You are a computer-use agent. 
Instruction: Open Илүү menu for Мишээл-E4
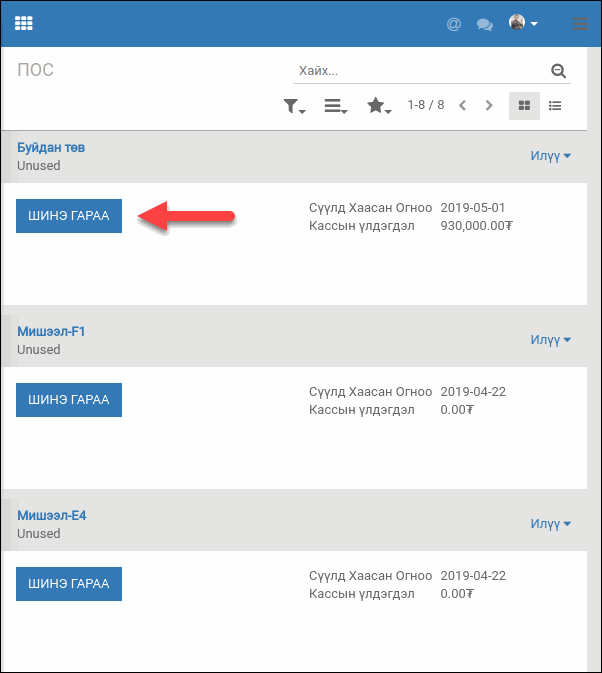pyautogui.click(x=550, y=524)
